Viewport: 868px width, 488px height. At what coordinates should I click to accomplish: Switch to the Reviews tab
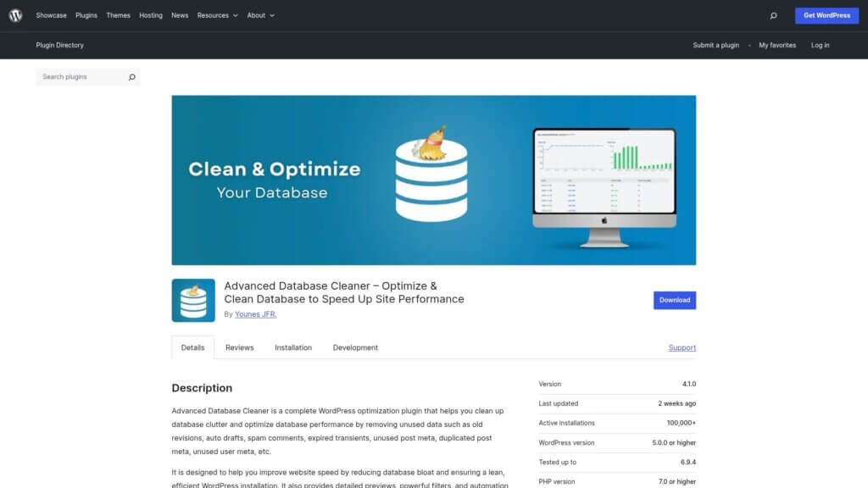239,347
